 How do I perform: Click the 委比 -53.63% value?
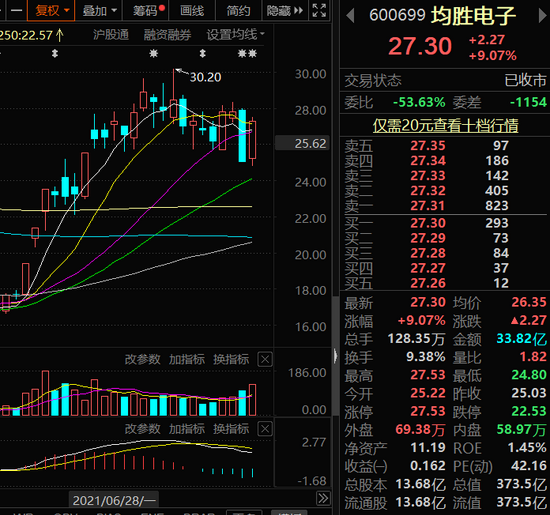[x=419, y=102]
